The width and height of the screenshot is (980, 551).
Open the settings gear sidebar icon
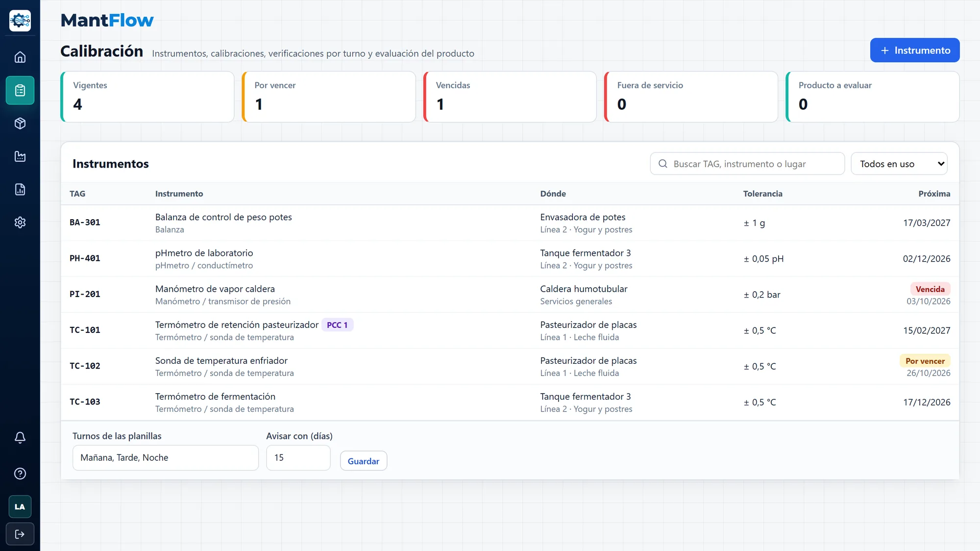pyautogui.click(x=20, y=223)
